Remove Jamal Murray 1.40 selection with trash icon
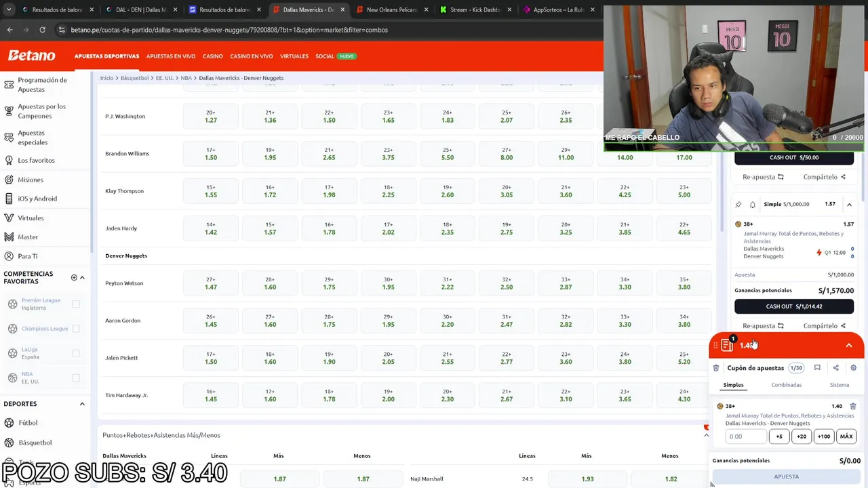 coord(853,406)
